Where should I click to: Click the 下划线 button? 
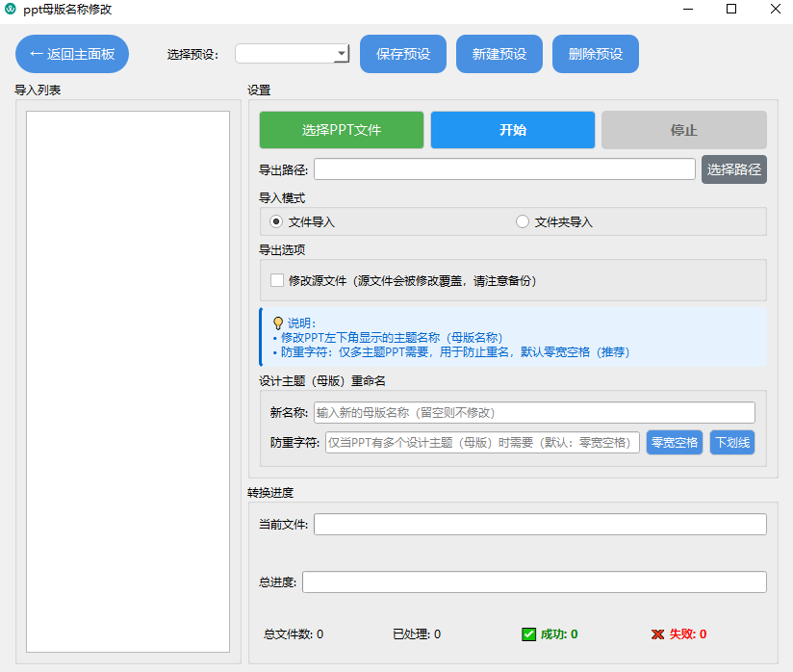732,443
